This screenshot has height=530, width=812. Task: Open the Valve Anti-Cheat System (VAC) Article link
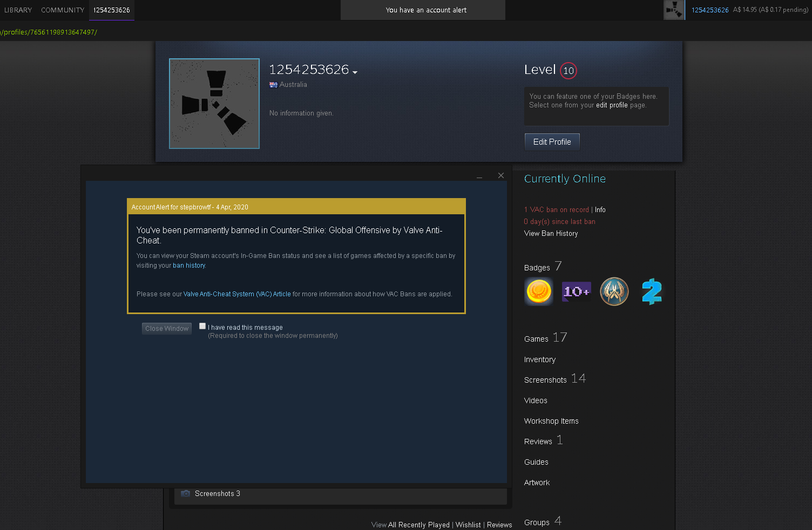237,294
